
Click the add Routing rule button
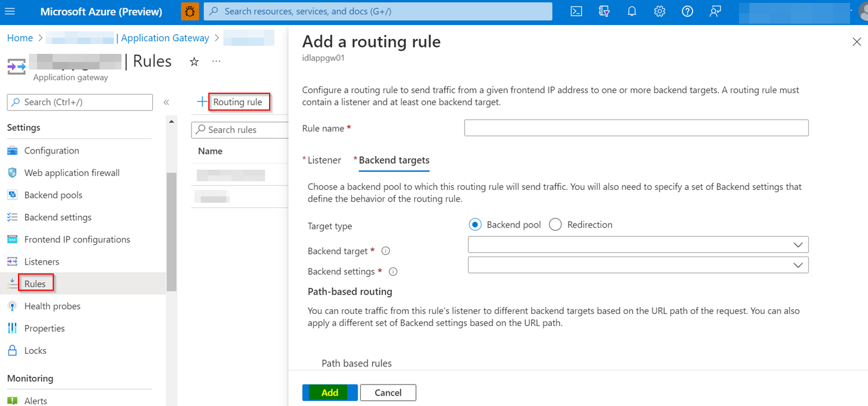(231, 102)
